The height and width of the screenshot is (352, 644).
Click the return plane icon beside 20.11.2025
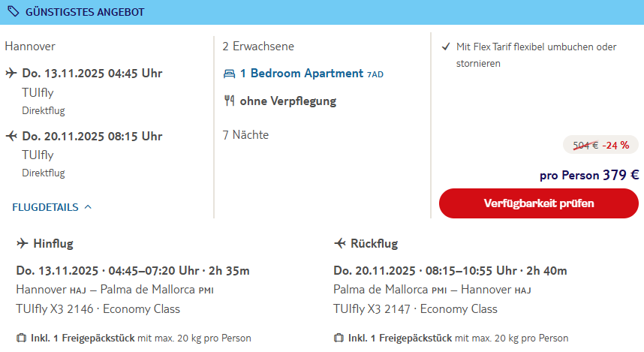pyautogui.click(x=11, y=136)
